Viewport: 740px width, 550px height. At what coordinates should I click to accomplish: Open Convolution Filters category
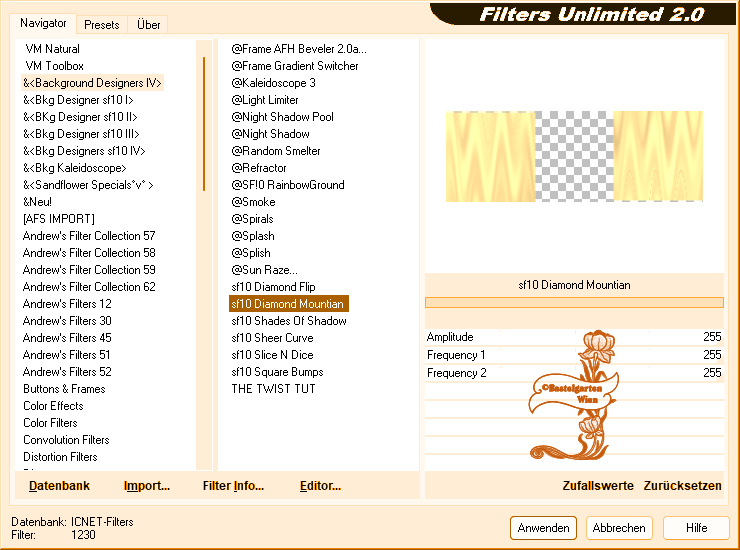[67, 440]
